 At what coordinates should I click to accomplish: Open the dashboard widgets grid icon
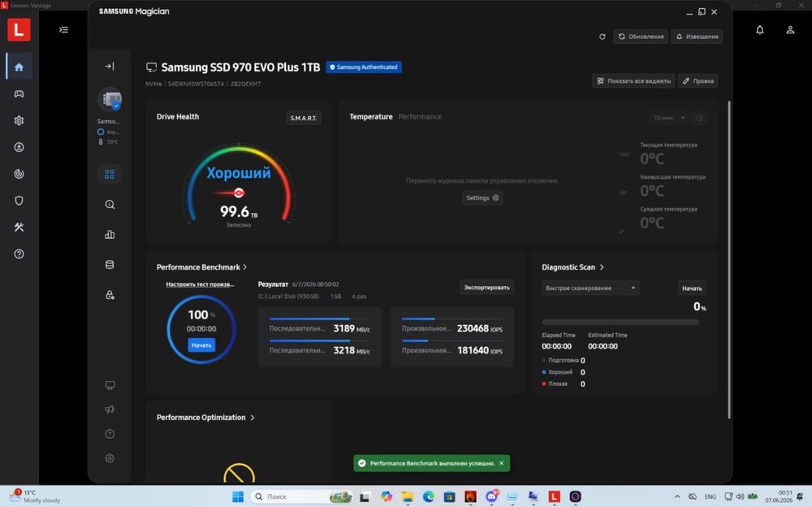(110, 174)
